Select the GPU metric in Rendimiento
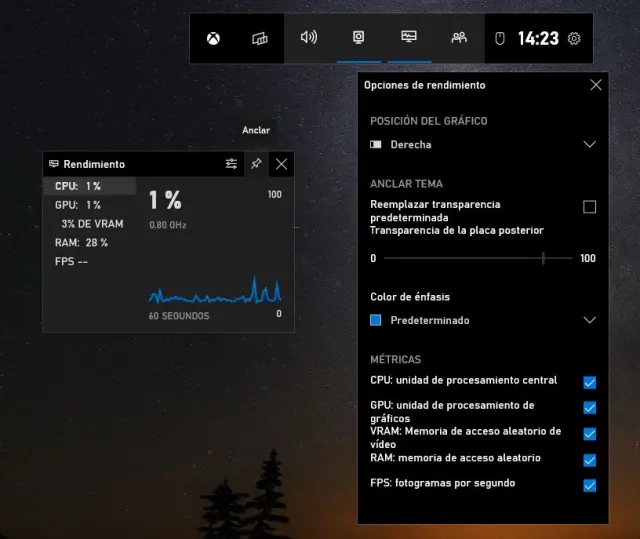Screen dimensions: 640x539 (78, 205)
